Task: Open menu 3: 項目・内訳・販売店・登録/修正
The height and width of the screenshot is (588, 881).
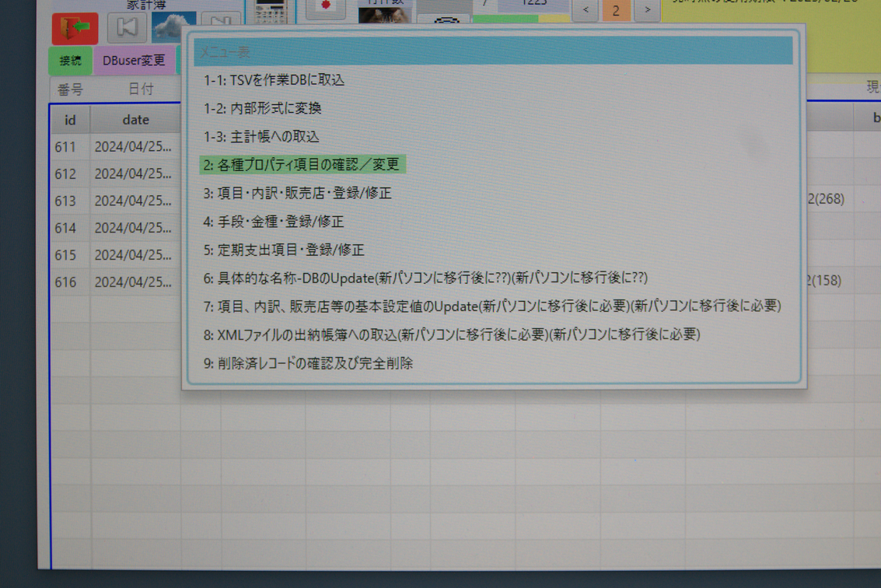Action: tap(297, 193)
